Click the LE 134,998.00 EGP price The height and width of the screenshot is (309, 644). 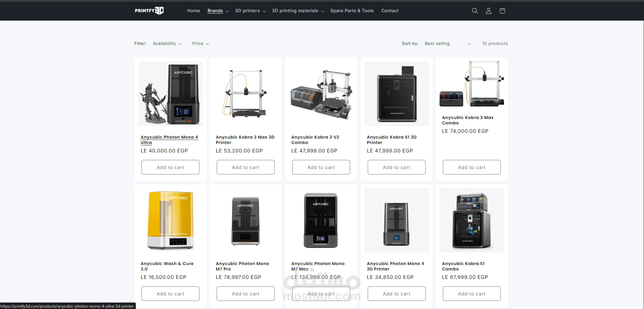316,277
